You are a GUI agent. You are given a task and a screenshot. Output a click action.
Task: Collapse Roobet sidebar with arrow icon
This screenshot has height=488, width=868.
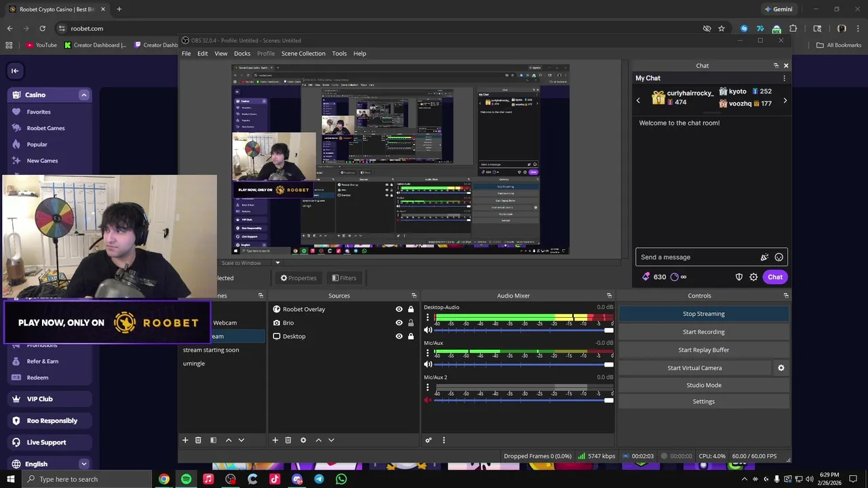coord(15,70)
